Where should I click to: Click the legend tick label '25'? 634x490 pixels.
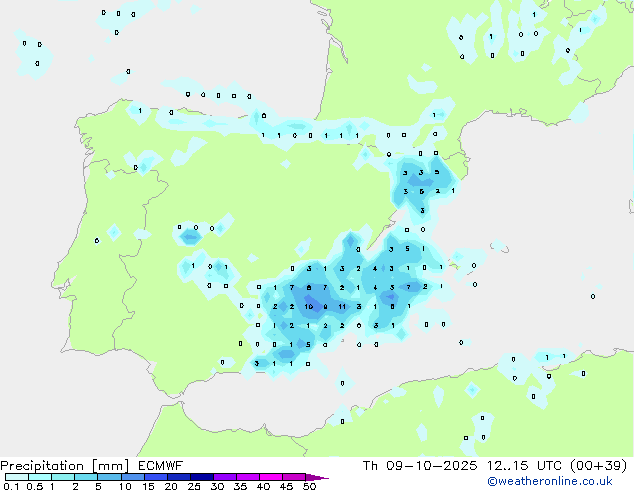[x=194, y=486]
